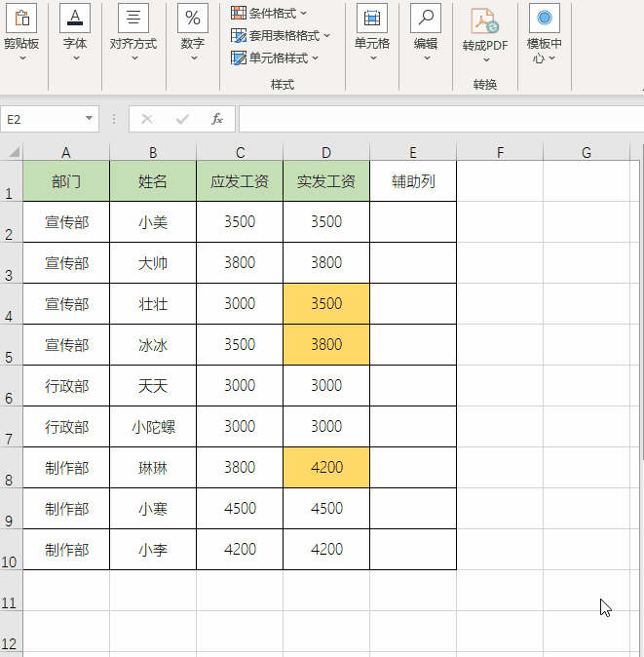This screenshot has width=644, height=657.
Task: Open the Template Center (模板中心) icon
Action: point(545,18)
